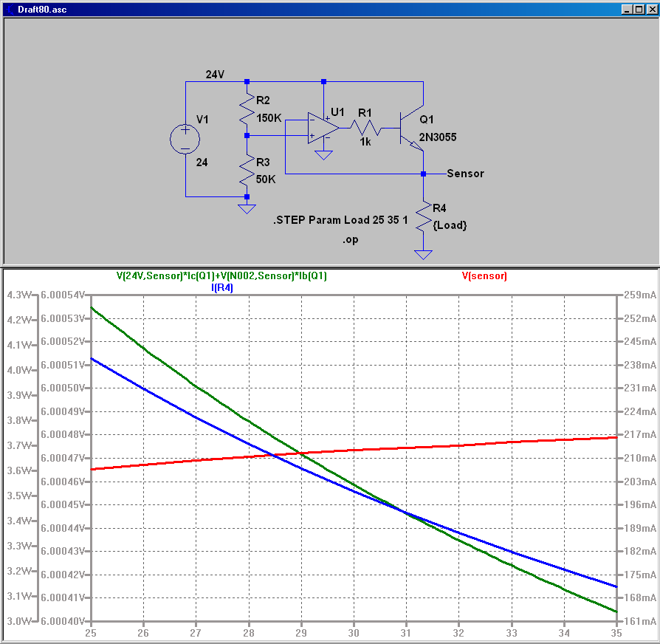Click the blue I(R4) trace label

point(221,288)
